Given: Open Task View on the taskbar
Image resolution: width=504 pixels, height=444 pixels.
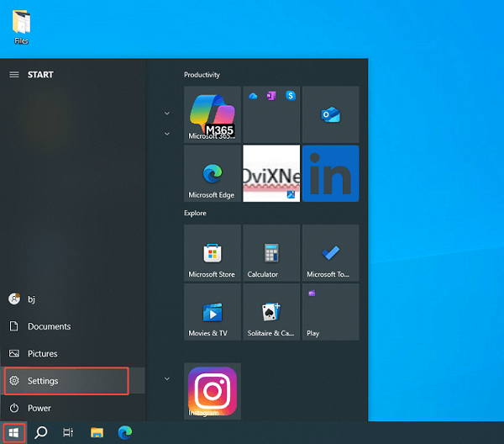Looking at the screenshot, I should pos(68,433).
